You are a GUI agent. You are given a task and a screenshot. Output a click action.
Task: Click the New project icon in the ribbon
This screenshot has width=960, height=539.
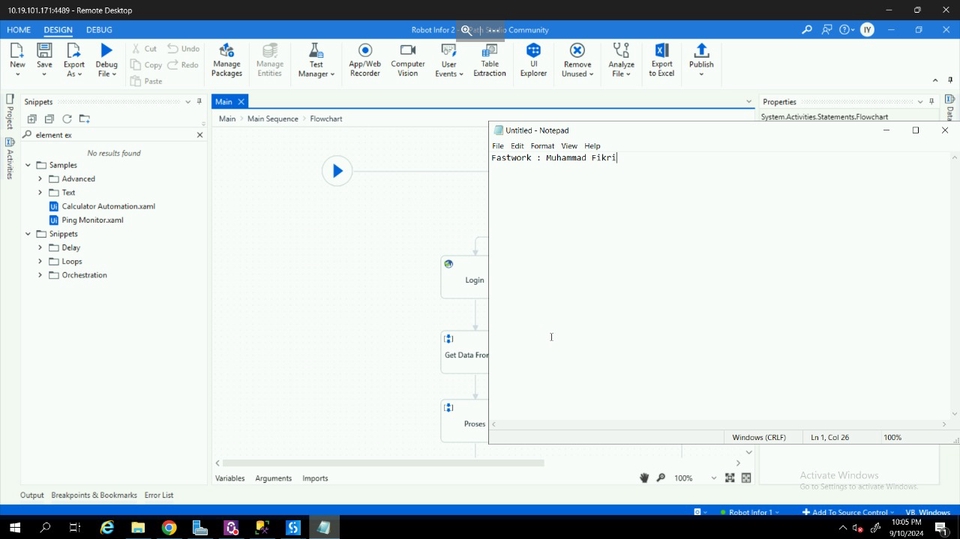pyautogui.click(x=17, y=59)
